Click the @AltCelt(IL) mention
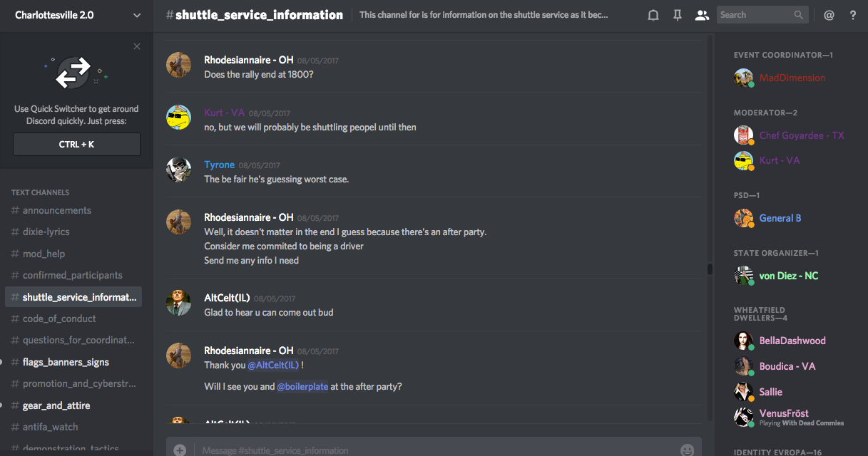 273,365
